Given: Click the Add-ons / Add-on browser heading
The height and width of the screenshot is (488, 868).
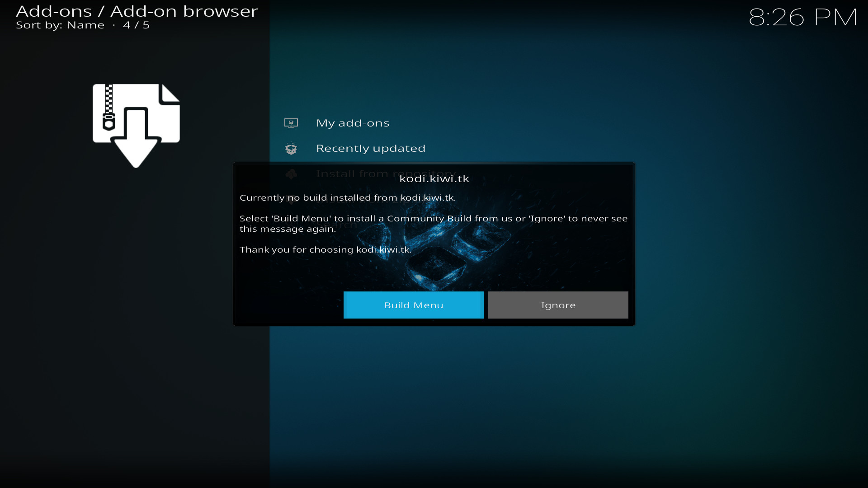Looking at the screenshot, I should click(137, 11).
